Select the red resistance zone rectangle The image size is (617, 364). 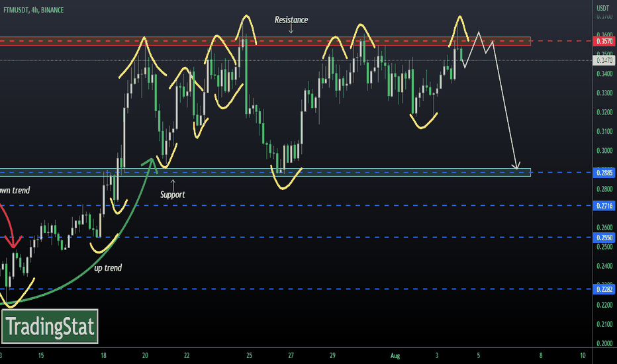tap(265, 41)
